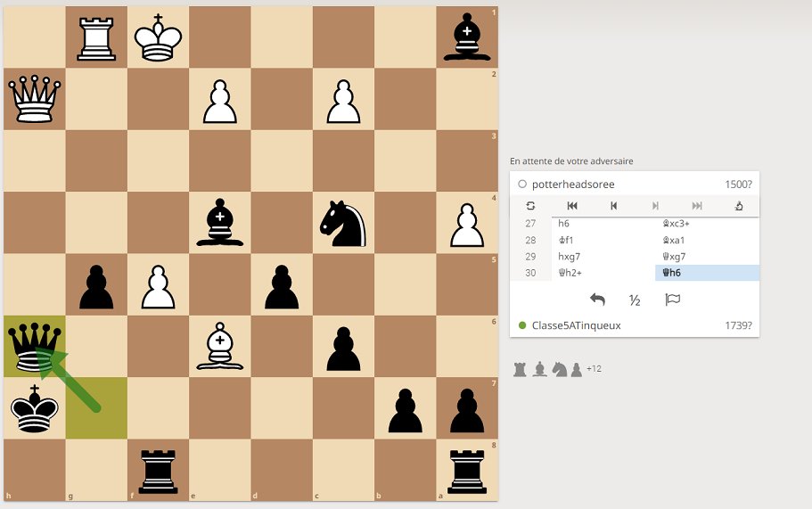Step back one move

(x=613, y=206)
